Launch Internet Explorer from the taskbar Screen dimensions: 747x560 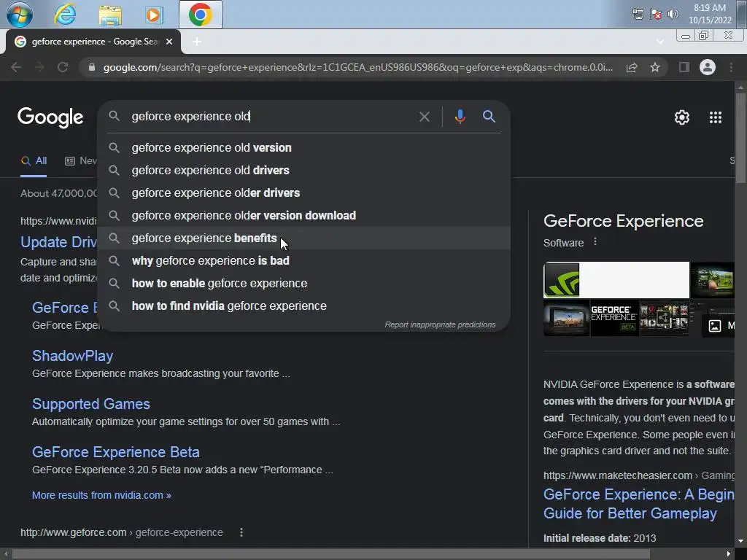pos(65,15)
